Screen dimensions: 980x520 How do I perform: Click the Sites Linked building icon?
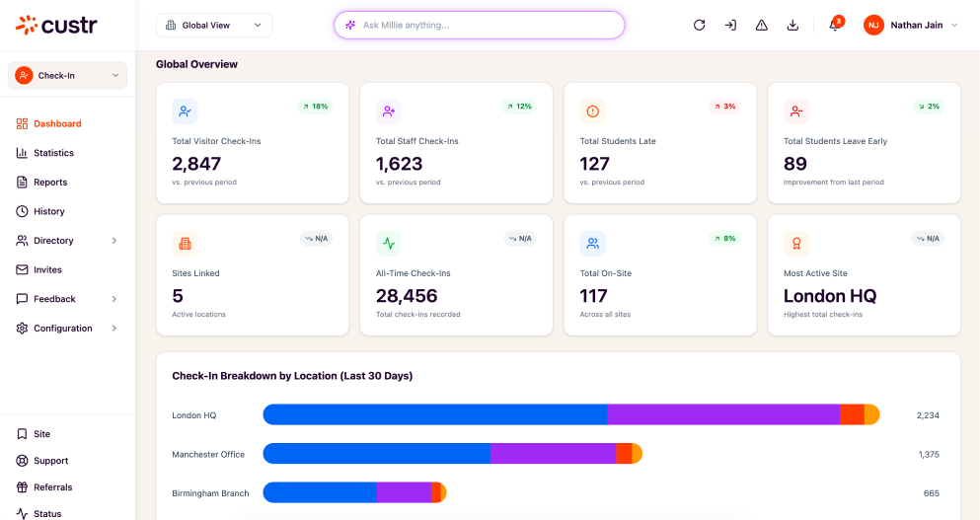pyautogui.click(x=185, y=243)
